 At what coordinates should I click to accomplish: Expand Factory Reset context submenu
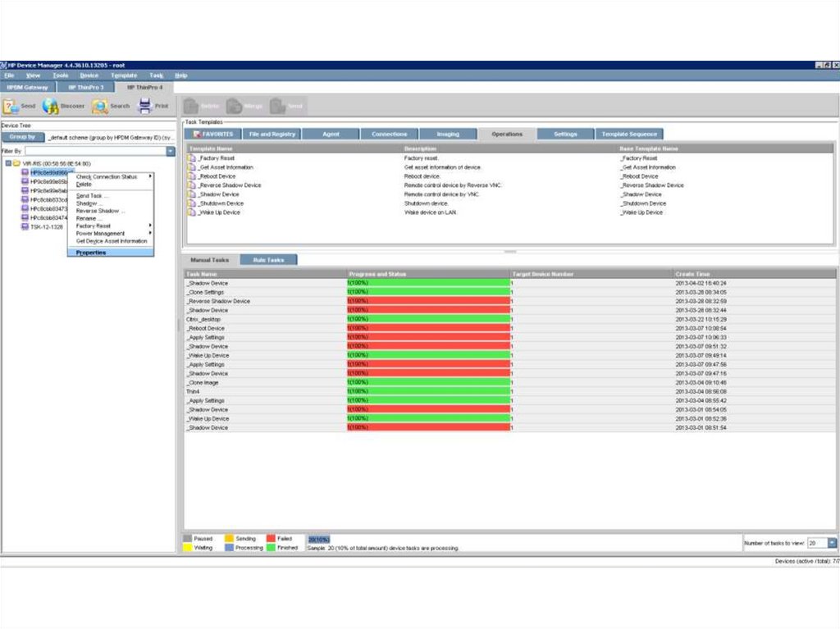111,226
